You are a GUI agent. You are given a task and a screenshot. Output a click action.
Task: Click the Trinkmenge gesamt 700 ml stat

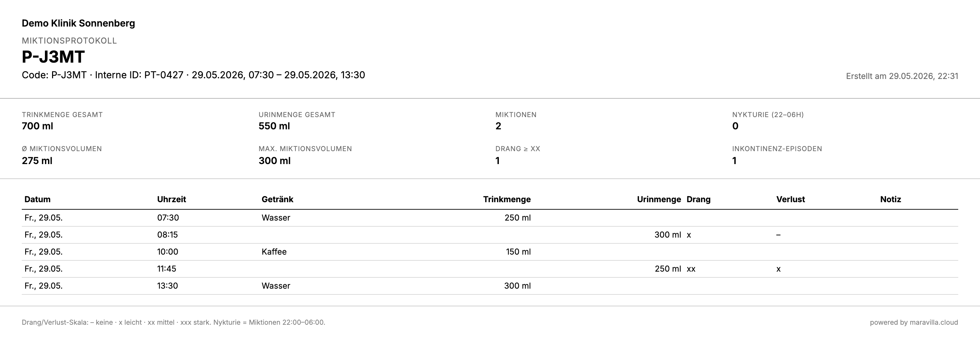[x=62, y=120]
